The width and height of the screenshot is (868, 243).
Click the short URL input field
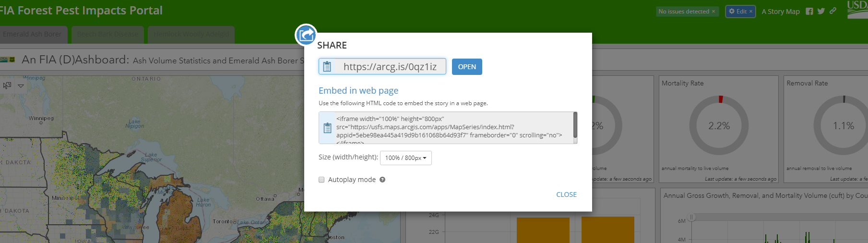pyautogui.click(x=382, y=66)
